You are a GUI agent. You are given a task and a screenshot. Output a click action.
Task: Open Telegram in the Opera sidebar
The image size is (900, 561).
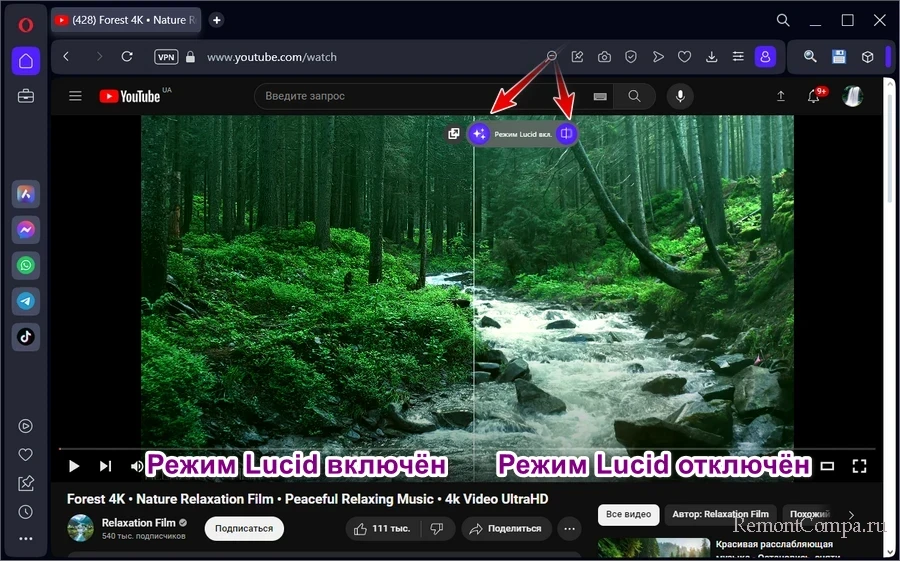point(26,301)
